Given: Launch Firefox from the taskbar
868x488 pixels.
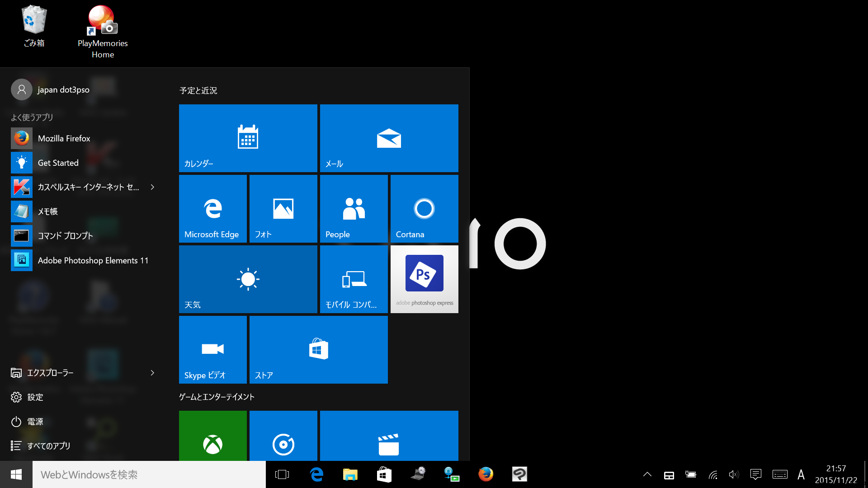Looking at the screenshot, I should (x=486, y=474).
